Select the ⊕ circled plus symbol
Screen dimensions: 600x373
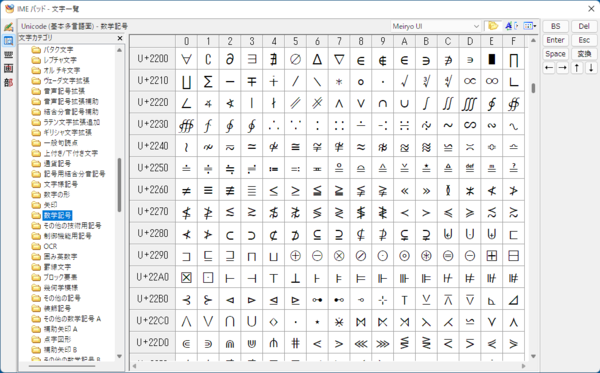pos(295,256)
